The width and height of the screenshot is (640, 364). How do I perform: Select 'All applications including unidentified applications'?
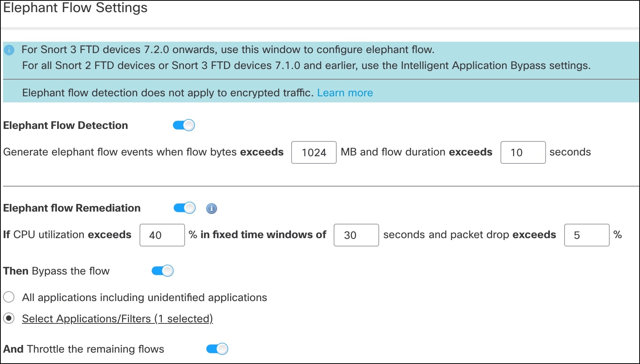(x=8, y=297)
